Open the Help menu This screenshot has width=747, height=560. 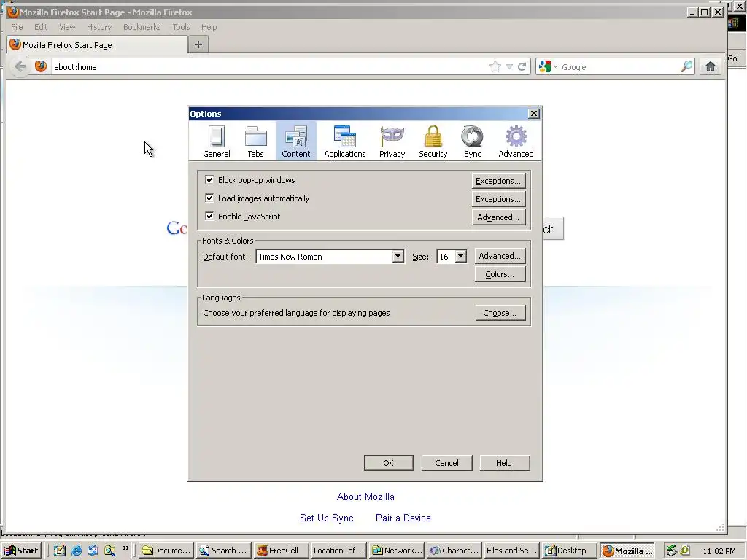[x=209, y=27]
